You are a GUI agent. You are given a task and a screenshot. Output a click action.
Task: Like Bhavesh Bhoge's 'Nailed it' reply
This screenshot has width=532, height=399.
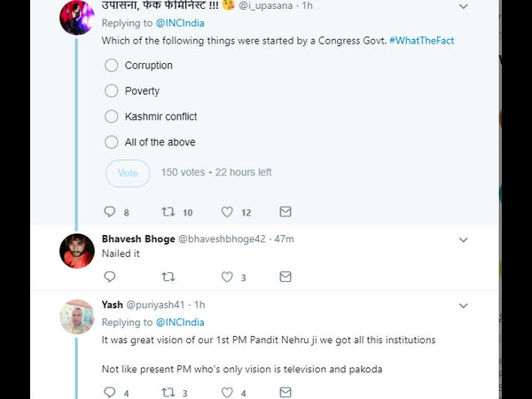tap(227, 277)
